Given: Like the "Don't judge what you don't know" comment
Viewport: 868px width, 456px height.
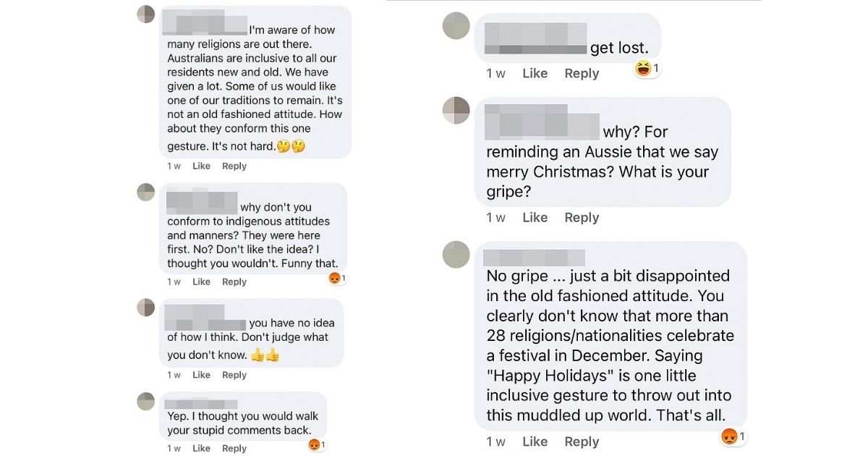Looking at the screenshot, I should pyautogui.click(x=201, y=375).
